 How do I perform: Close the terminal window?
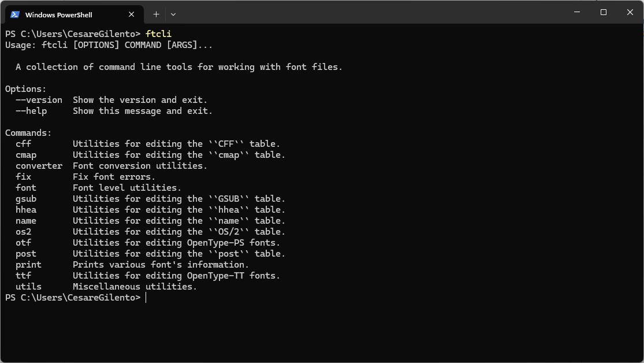[x=630, y=12]
